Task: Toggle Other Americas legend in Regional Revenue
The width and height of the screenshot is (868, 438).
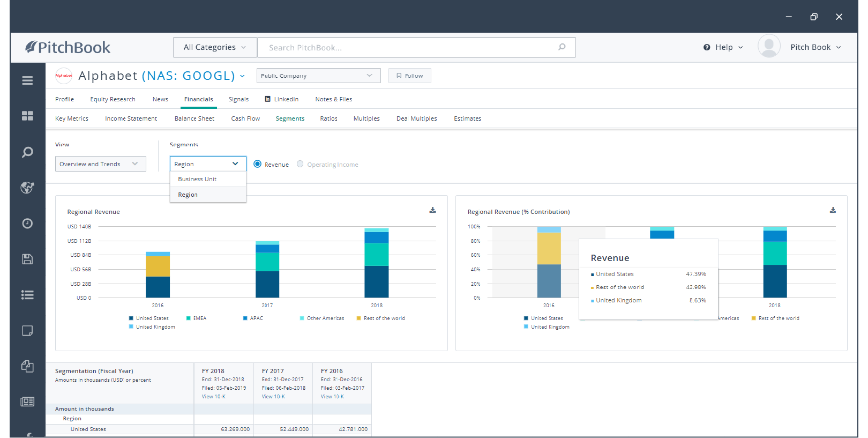Action: (322, 318)
